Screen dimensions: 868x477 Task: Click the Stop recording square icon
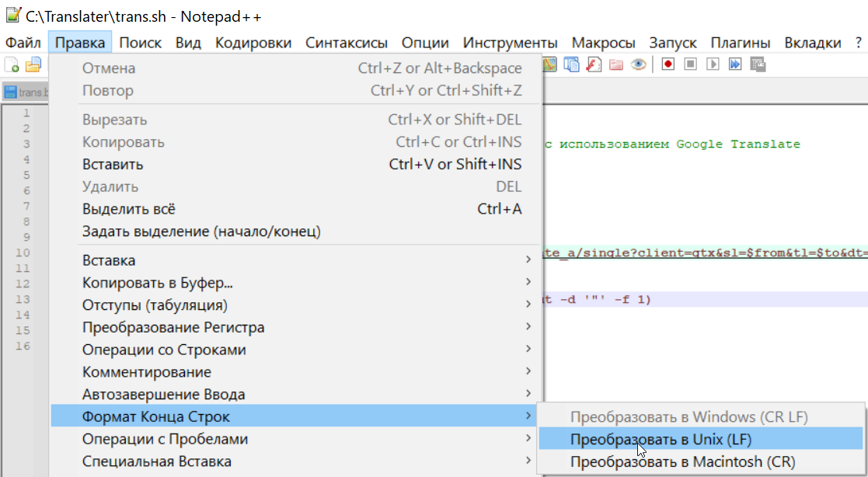click(x=690, y=64)
